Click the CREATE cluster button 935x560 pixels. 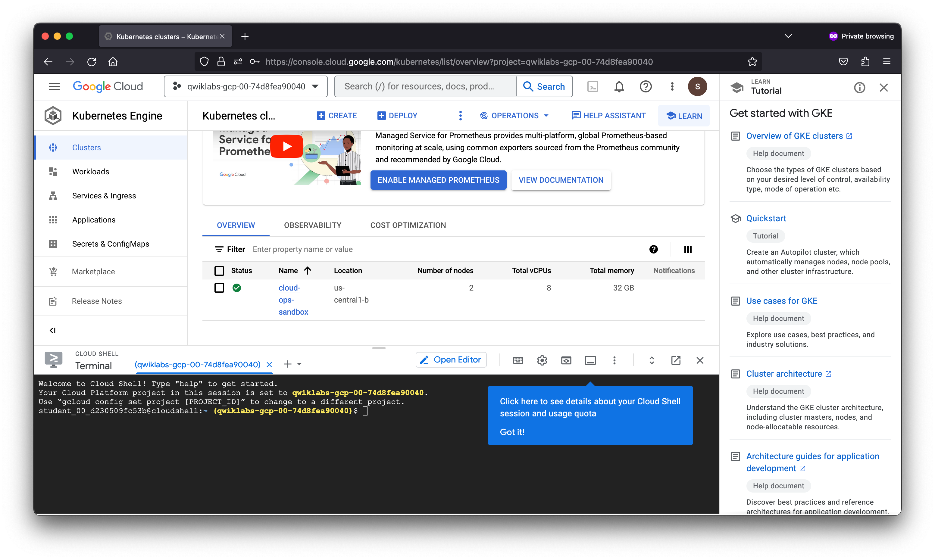point(337,116)
